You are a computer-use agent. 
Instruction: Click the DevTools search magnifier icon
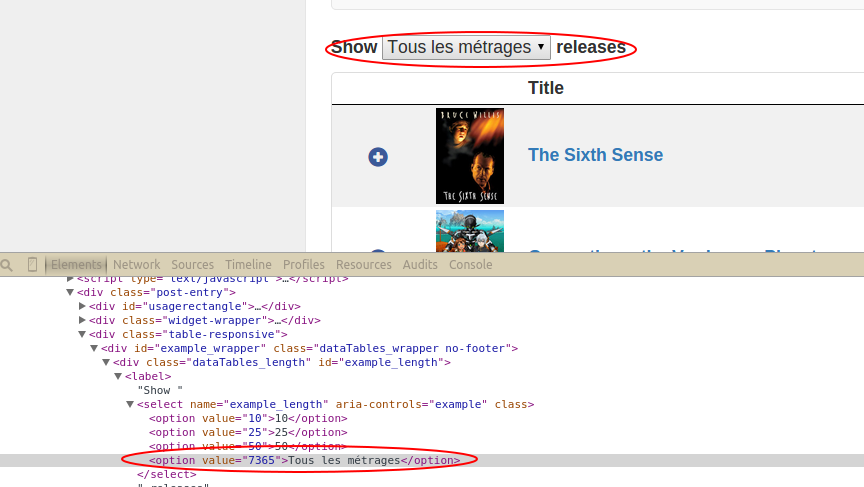tap(7, 266)
